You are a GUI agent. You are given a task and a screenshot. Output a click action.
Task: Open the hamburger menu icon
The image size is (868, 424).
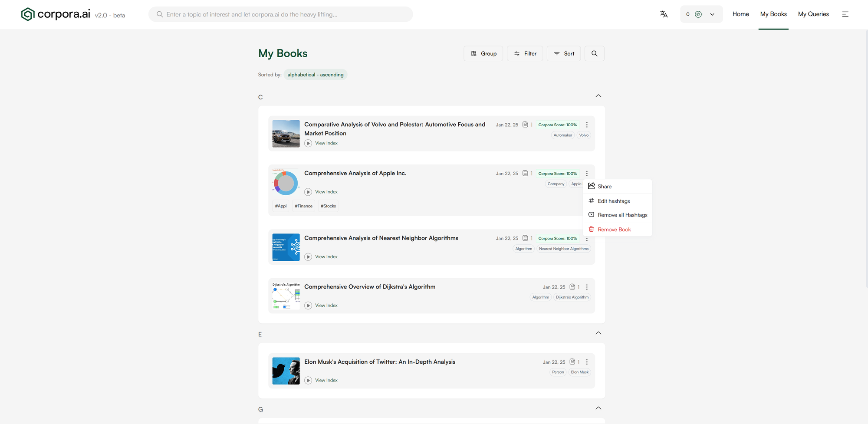(x=845, y=14)
